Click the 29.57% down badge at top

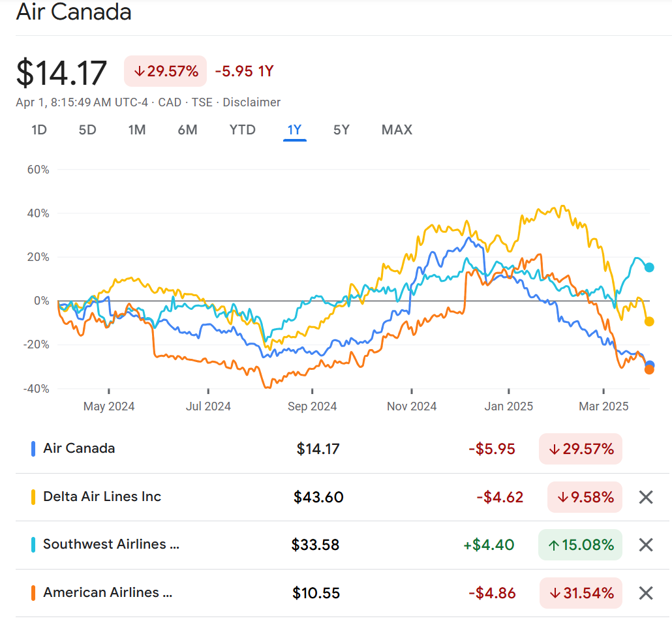(x=166, y=71)
